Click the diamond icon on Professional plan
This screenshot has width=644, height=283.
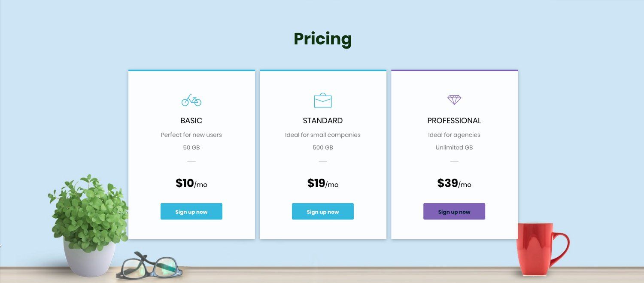click(454, 100)
